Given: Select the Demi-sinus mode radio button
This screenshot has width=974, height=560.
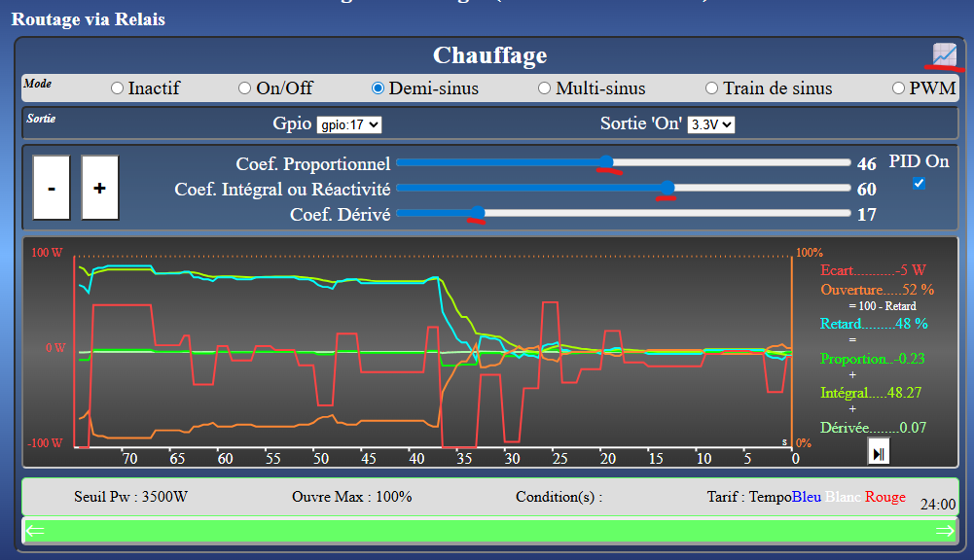Looking at the screenshot, I should [x=379, y=88].
